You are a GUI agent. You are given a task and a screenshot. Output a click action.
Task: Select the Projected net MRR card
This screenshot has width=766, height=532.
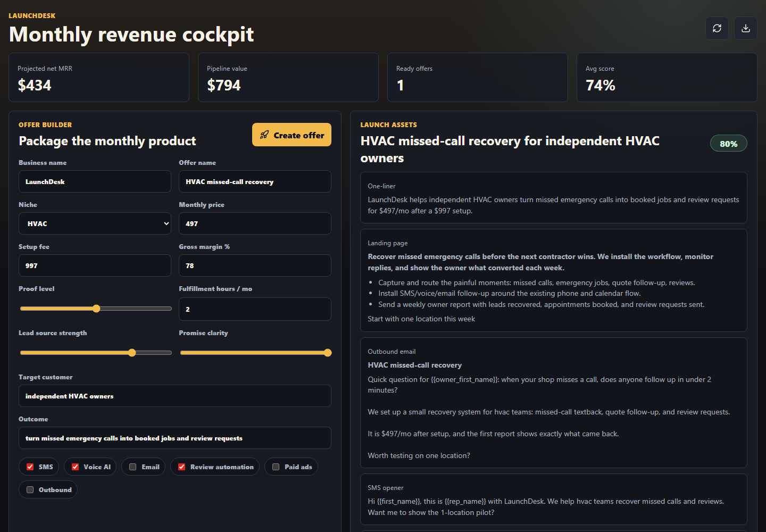click(x=99, y=77)
